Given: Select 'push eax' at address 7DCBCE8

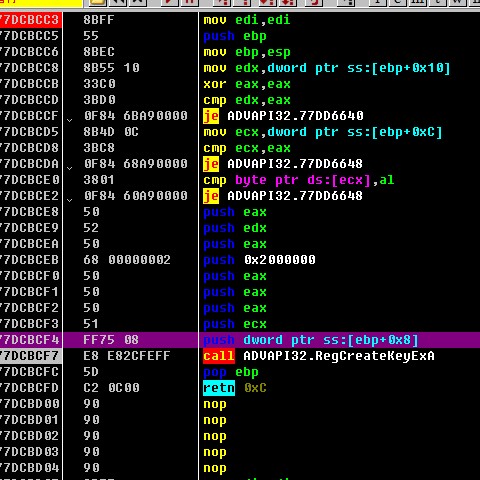Looking at the screenshot, I should click(x=235, y=212).
